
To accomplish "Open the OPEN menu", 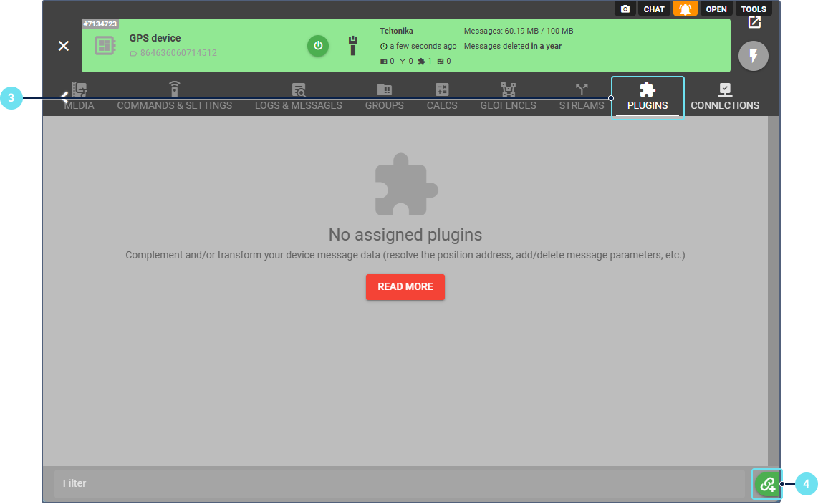I will (716, 9).
